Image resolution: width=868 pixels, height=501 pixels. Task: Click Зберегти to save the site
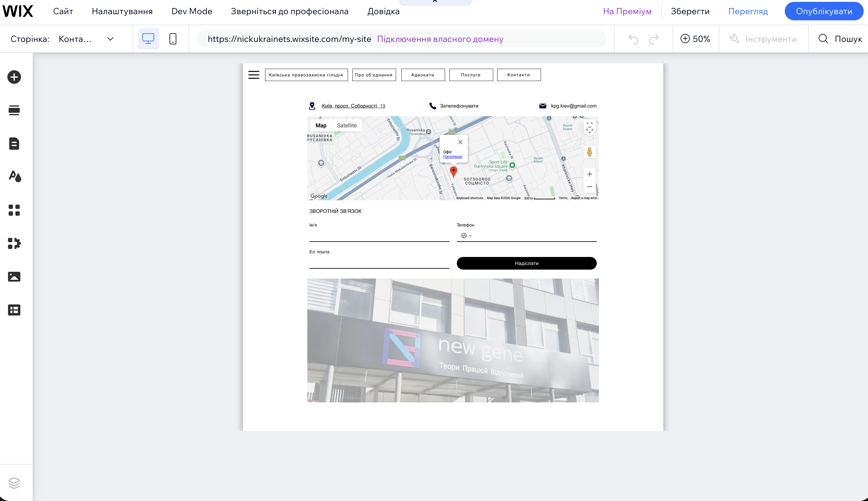pos(690,11)
